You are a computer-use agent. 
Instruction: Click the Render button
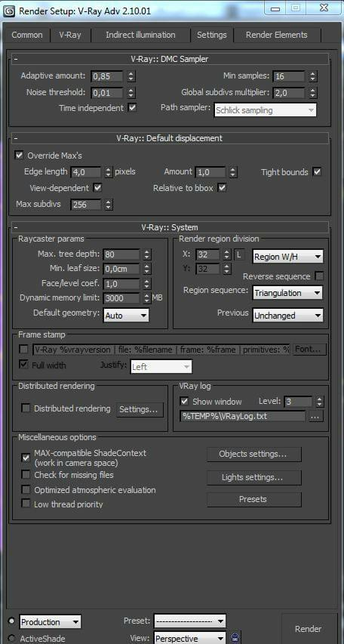(x=309, y=629)
